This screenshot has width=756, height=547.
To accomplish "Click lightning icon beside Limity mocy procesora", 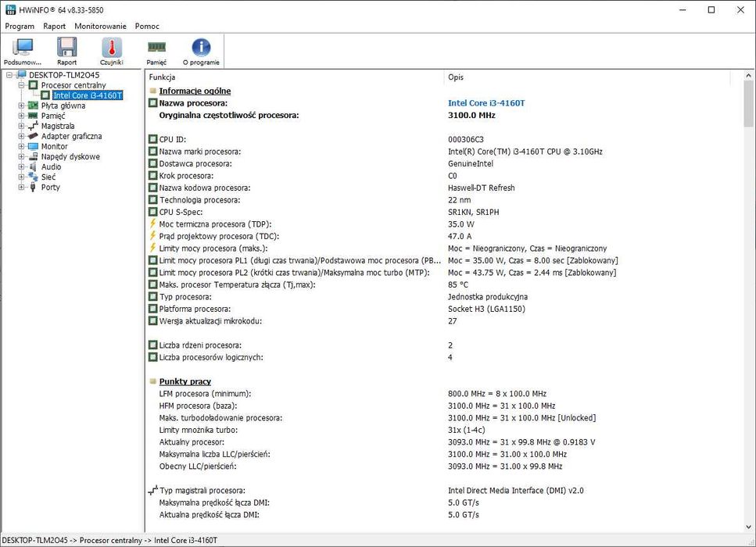I will click(152, 248).
